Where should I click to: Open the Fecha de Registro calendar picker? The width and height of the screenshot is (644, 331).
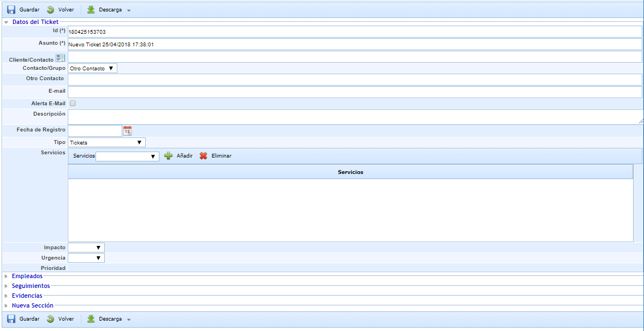[127, 131]
